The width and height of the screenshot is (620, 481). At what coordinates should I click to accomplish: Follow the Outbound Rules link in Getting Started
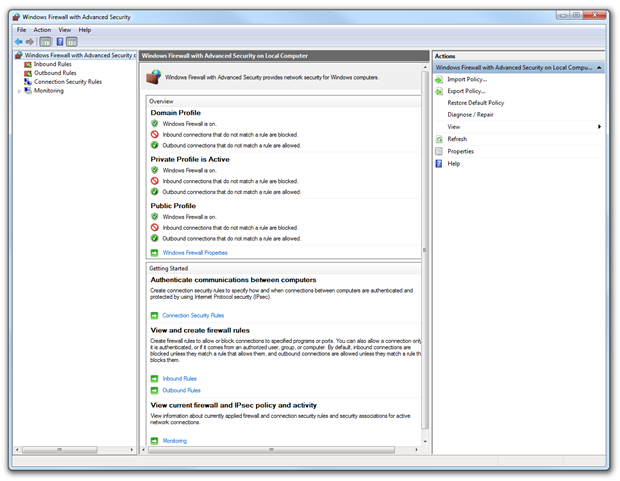click(x=181, y=391)
